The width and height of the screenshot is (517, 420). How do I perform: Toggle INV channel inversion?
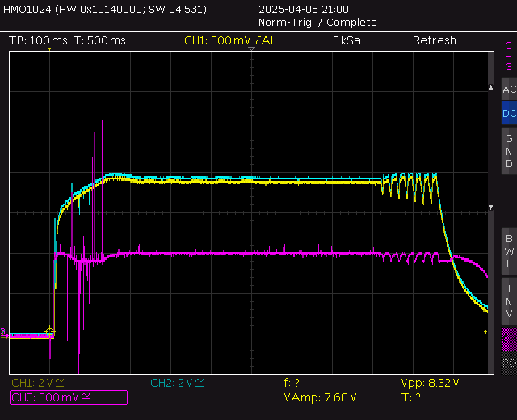click(508, 300)
